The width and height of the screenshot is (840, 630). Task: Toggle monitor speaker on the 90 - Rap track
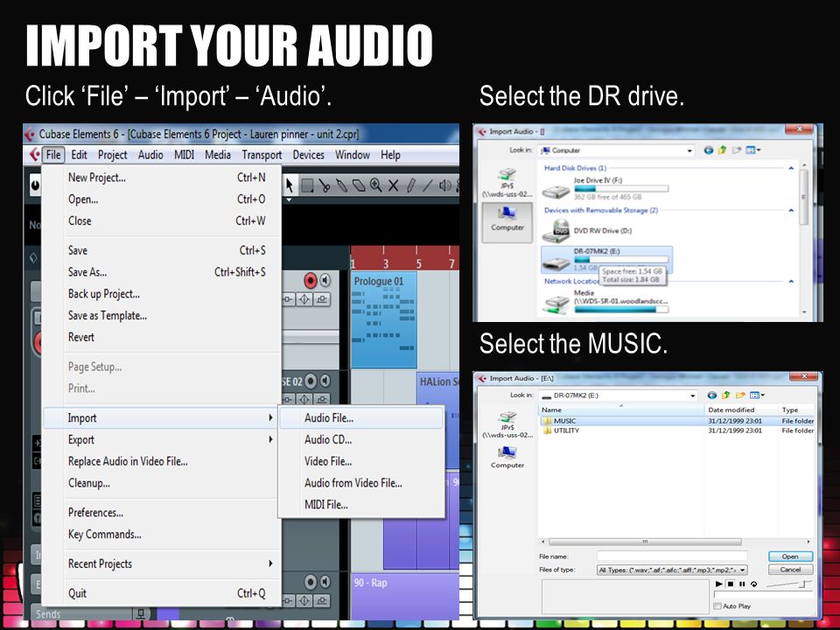pos(325,582)
